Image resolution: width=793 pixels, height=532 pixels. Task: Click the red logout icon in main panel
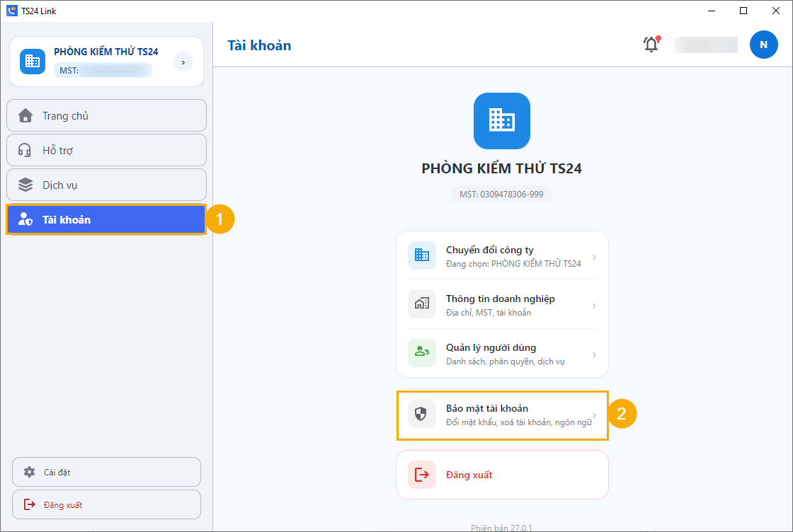point(422,475)
